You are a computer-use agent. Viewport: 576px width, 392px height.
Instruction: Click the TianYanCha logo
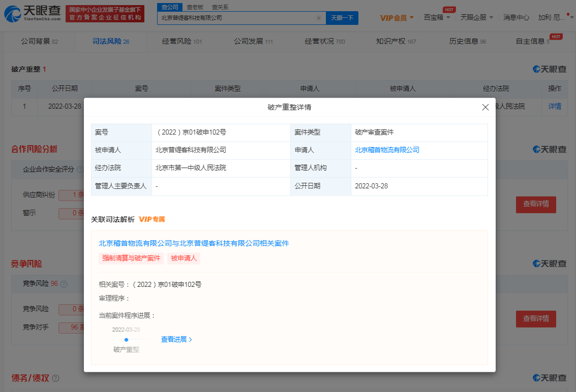(33, 14)
